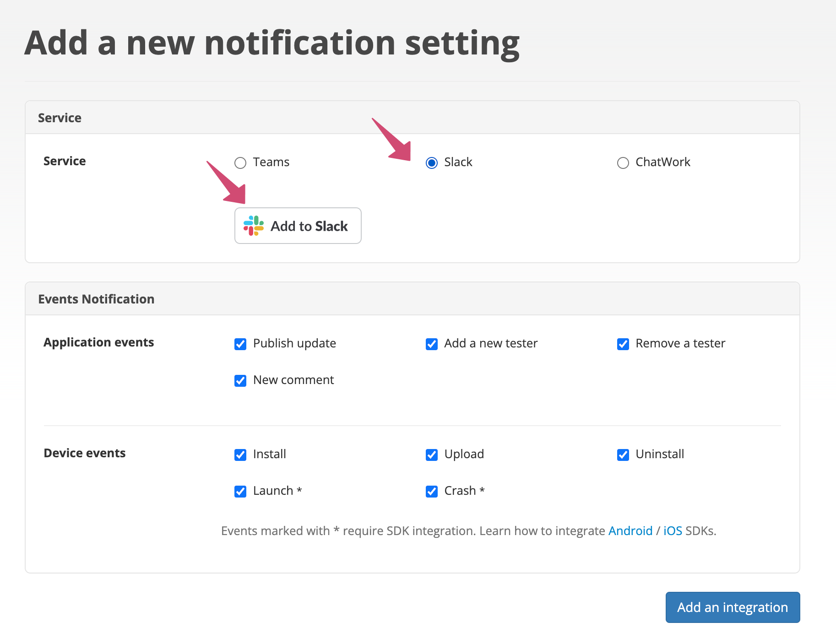Toggle the Install device event

pos(240,455)
